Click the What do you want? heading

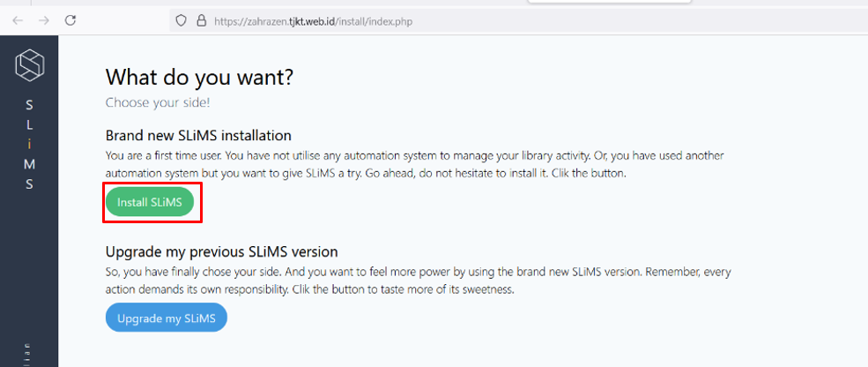click(199, 77)
